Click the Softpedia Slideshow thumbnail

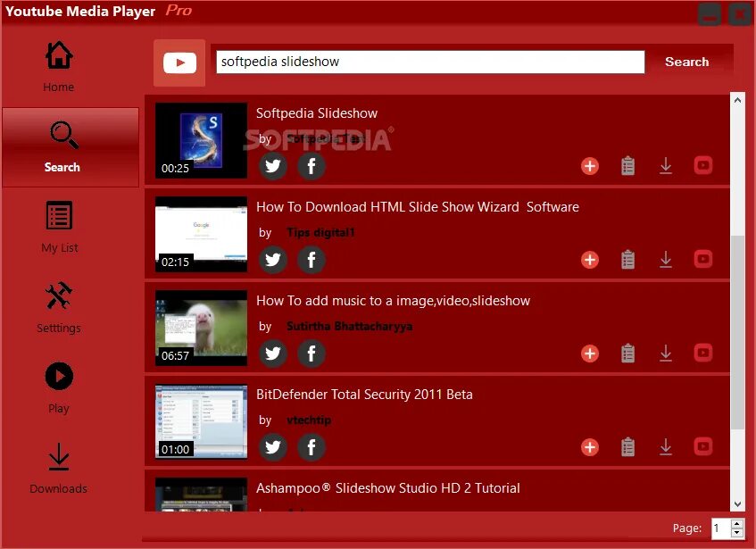pos(201,140)
